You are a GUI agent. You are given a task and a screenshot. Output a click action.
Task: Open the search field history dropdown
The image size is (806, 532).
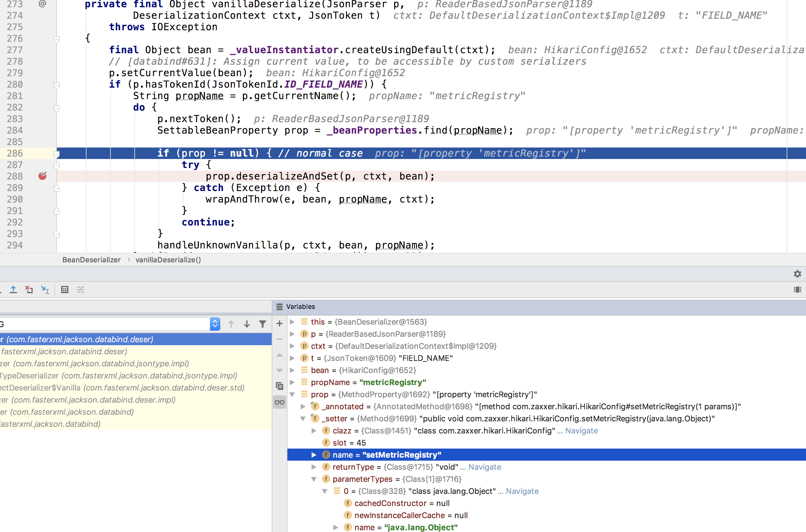pos(215,324)
